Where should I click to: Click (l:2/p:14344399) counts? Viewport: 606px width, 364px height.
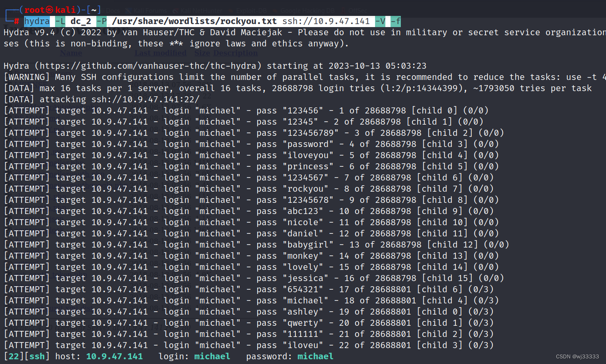pyautogui.click(x=419, y=88)
